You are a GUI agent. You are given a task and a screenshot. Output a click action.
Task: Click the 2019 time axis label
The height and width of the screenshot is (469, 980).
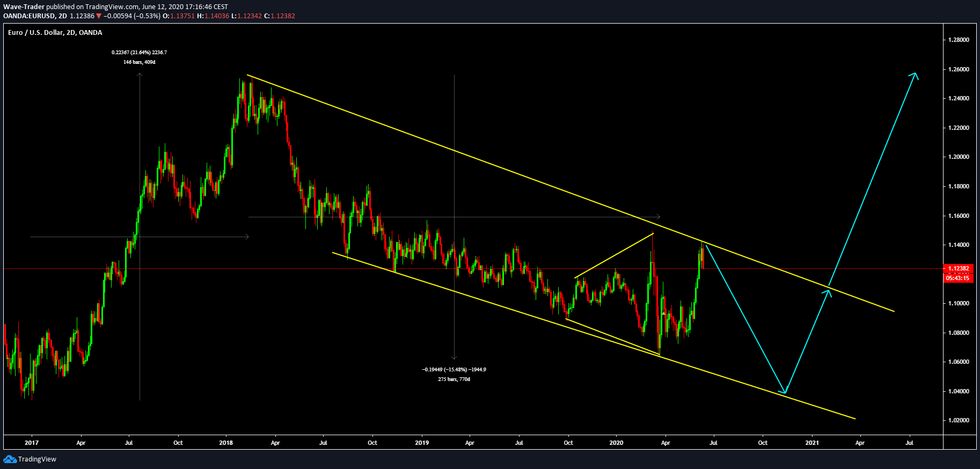tap(422, 443)
